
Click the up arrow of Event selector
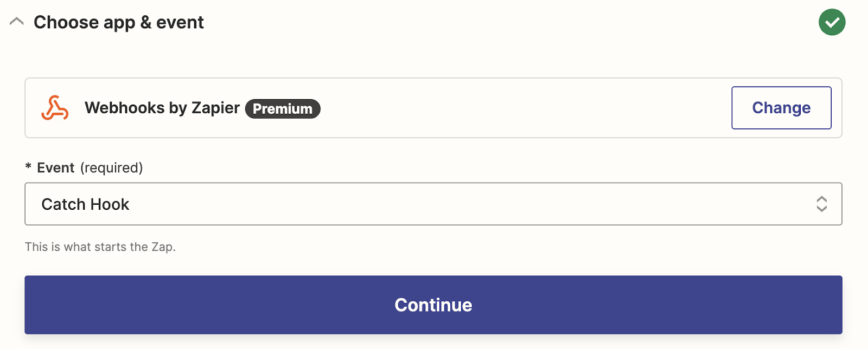(821, 199)
